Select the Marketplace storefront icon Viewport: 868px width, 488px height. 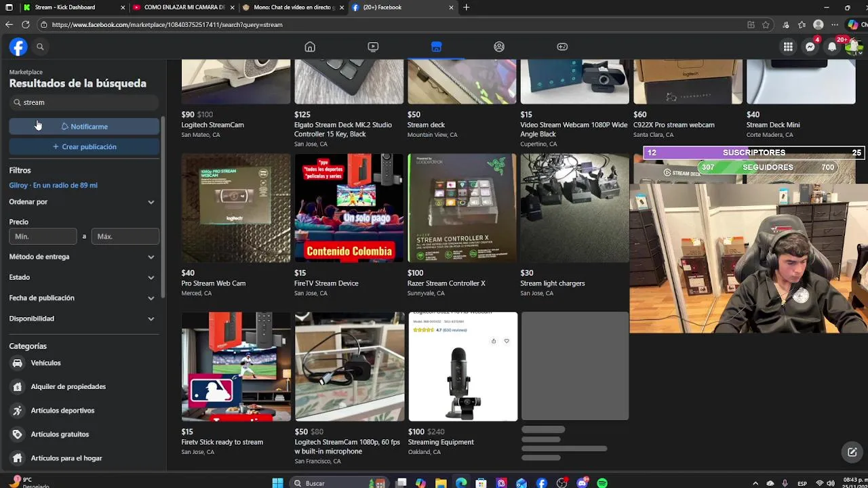point(436,47)
